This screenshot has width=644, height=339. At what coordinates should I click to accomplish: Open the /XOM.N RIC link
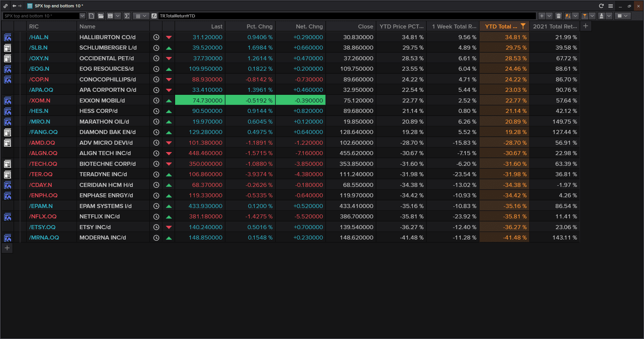(x=40, y=100)
